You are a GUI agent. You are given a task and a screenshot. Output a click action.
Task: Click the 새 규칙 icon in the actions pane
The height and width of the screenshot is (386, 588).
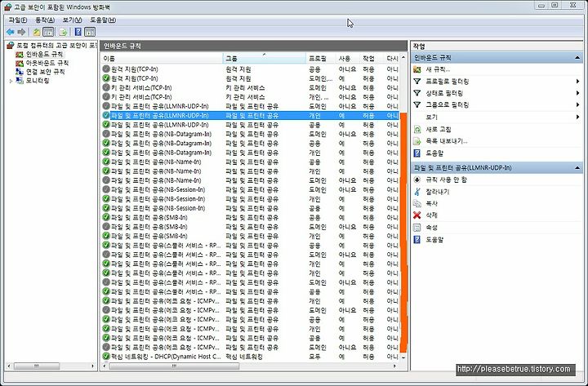click(417, 69)
